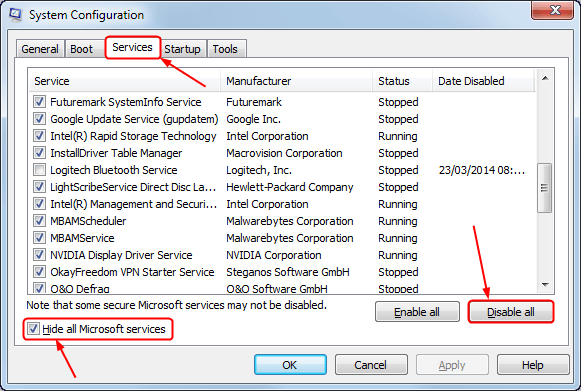Viewport: 581px width, 391px height.
Task: Toggle Intel(R) Rapid Storage Technology checkbox
Action: [39, 136]
